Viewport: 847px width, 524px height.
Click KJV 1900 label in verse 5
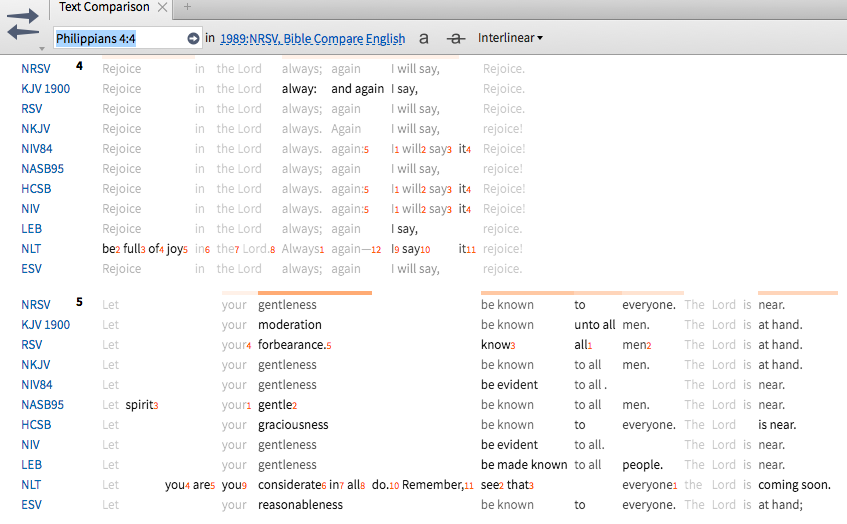point(45,325)
